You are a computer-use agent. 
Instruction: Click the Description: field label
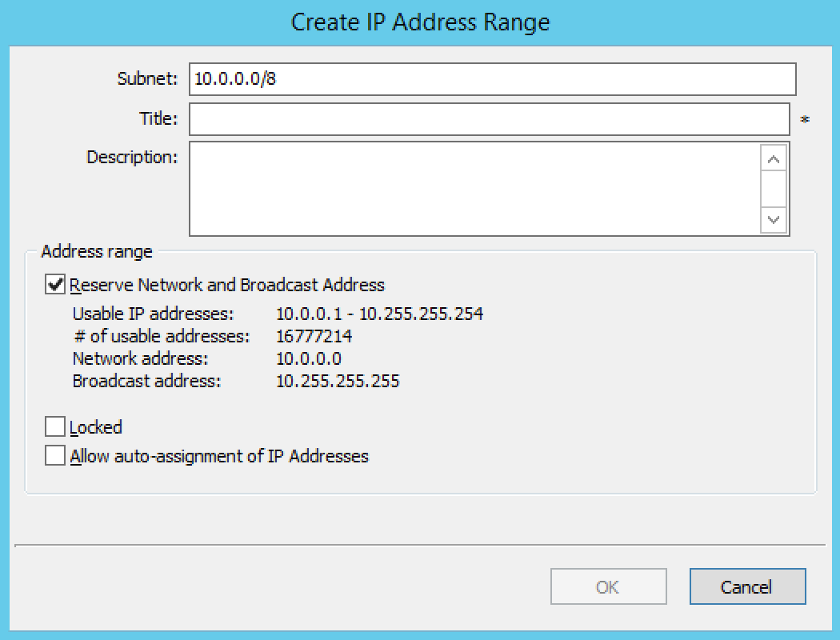[x=132, y=157]
